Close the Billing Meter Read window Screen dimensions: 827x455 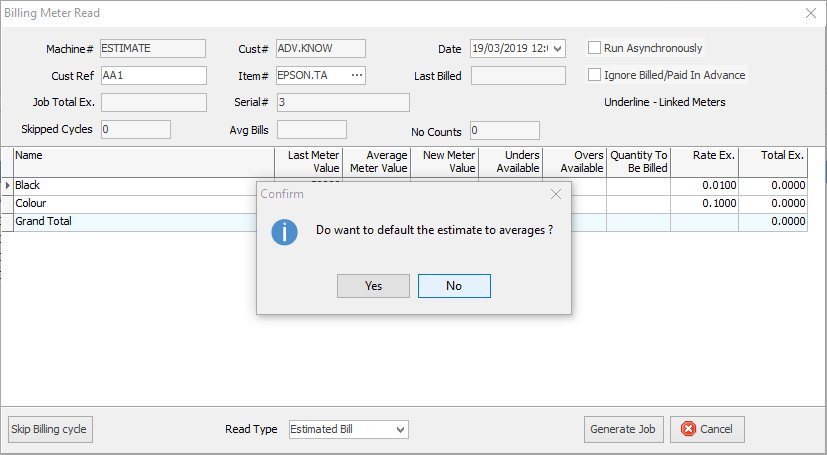pyautogui.click(x=811, y=13)
